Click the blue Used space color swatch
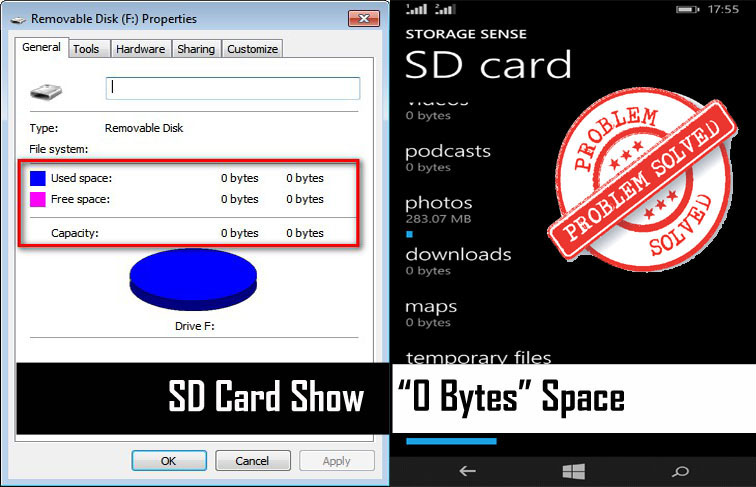756x487 pixels. click(37, 178)
